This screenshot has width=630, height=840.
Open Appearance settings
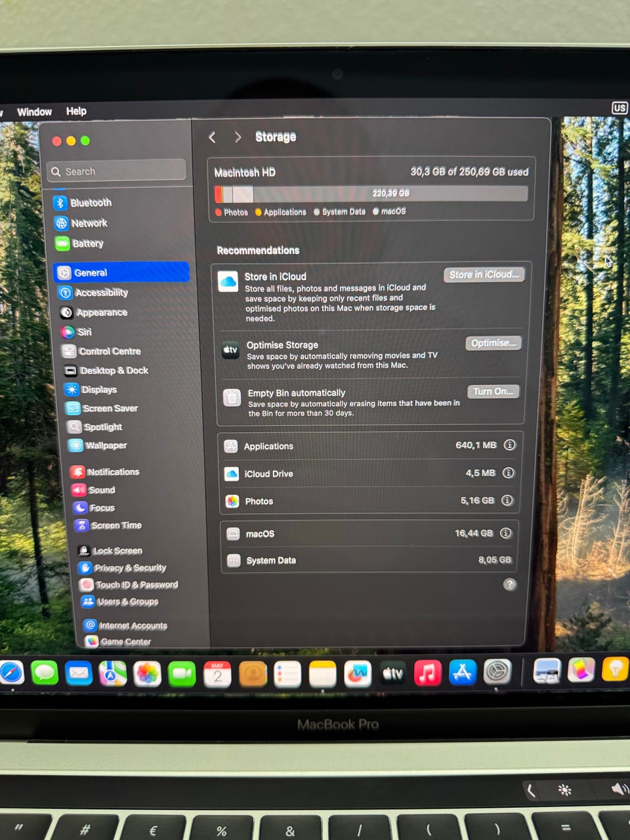[x=94, y=312]
